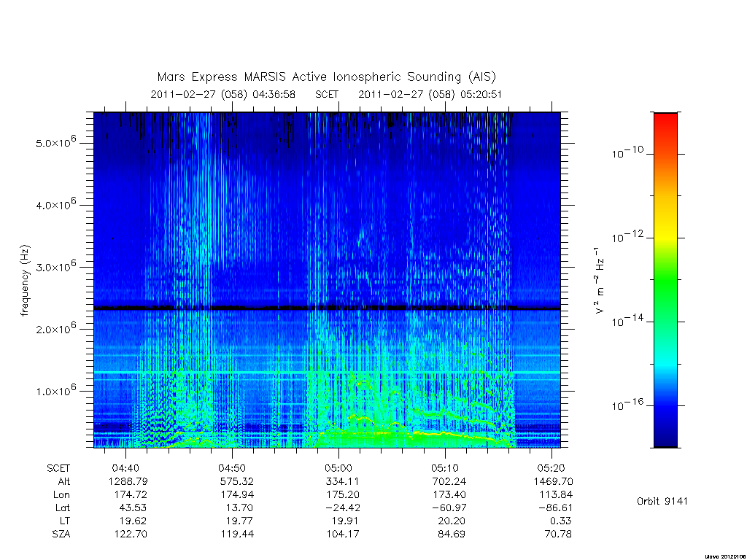Click the 'Orbit 9141' label
Image resolution: width=747 pixels, height=560 pixels.
(x=662, y=501)
